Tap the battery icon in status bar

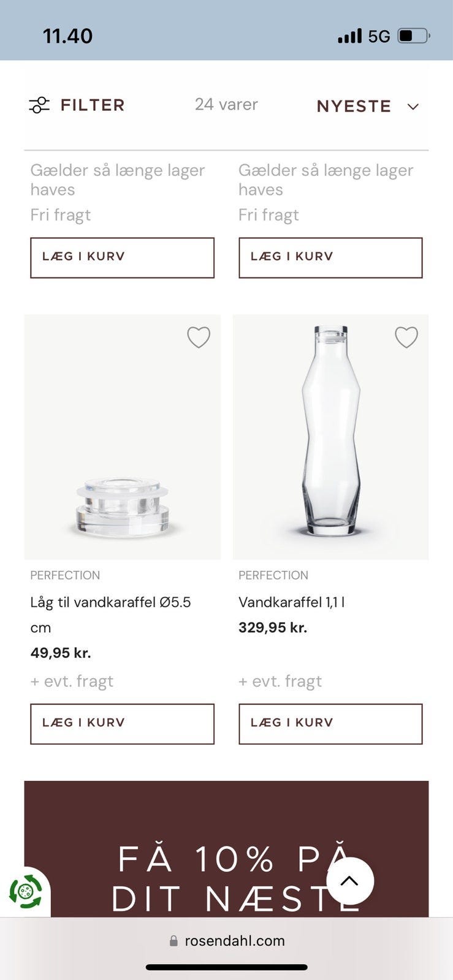tap(414, 36)
